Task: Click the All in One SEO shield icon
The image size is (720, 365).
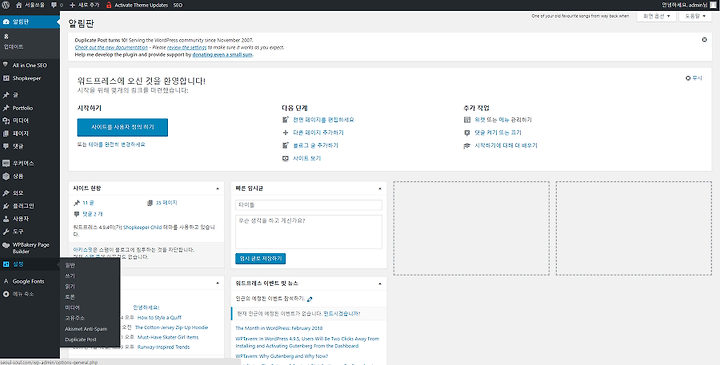Action: pos(6,65)
